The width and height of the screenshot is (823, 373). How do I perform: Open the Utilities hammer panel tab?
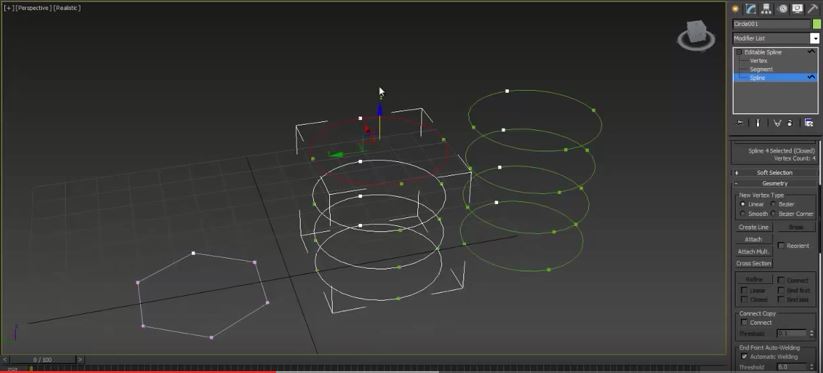click(x=813, y=8)
